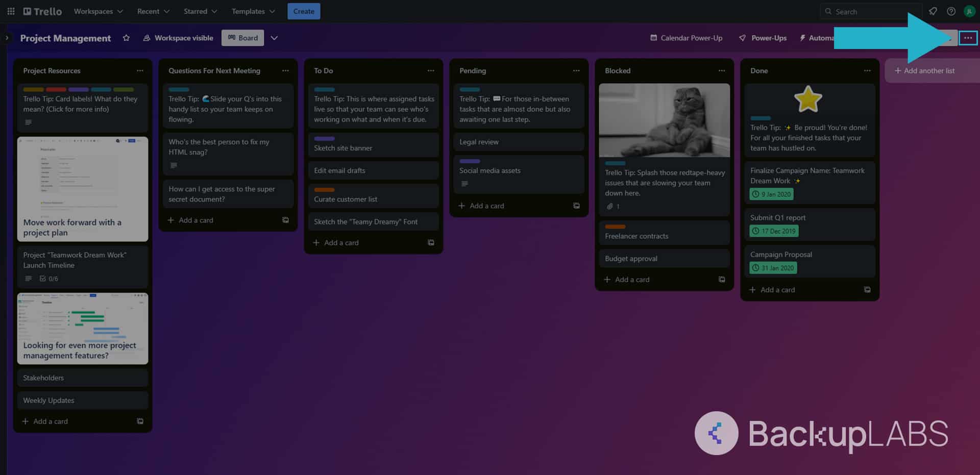The height and width of the screenshot is (475, 980).
Task: Open the "Stakeholders" card
Action: (x=83, y=378)
